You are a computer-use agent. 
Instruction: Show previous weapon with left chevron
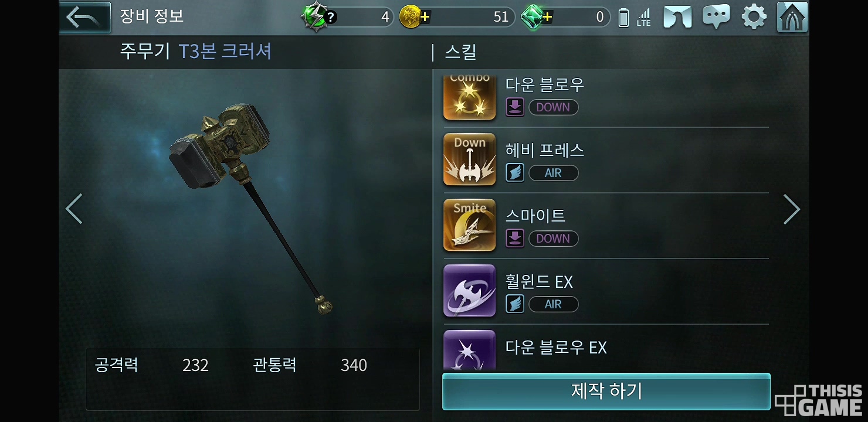[x=74, y=209]
